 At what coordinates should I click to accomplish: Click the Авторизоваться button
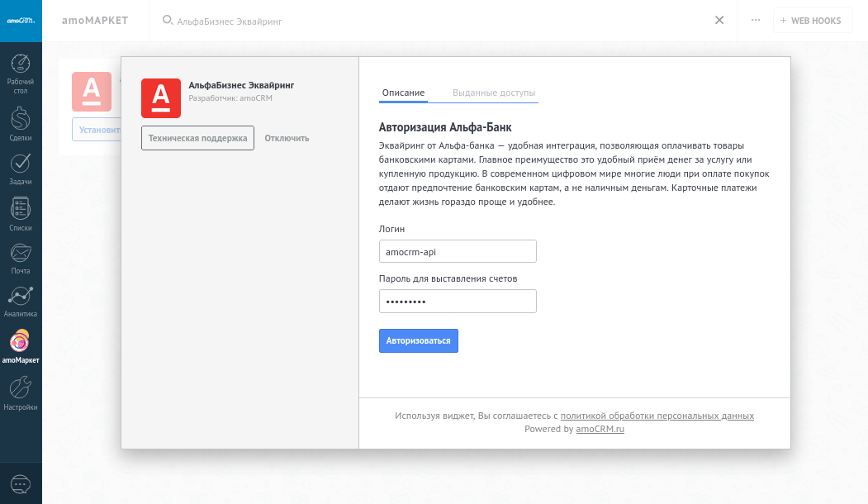point(418,340)
